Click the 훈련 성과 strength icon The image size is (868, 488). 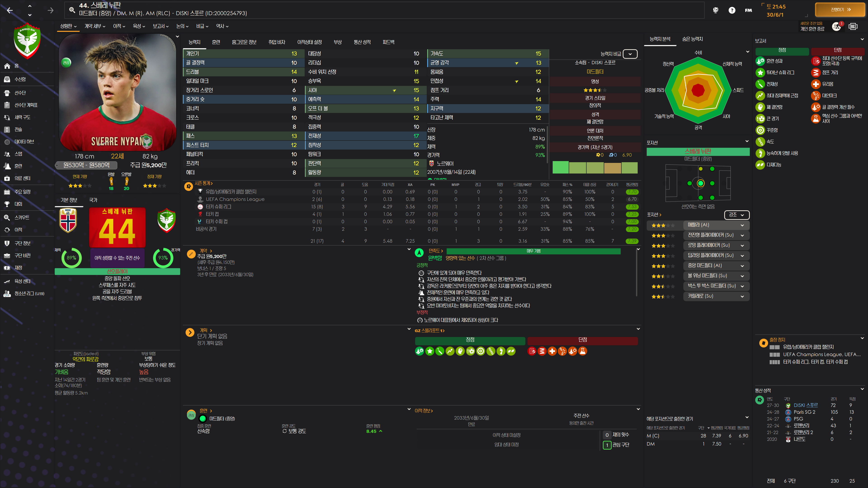pos(760,61)
